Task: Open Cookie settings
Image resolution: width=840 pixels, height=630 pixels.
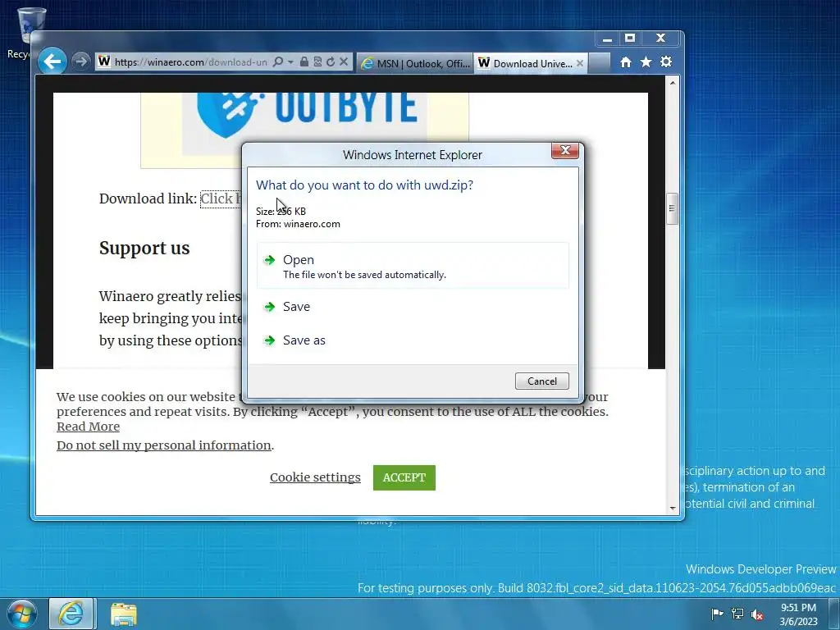Action: tap(315, 477)
